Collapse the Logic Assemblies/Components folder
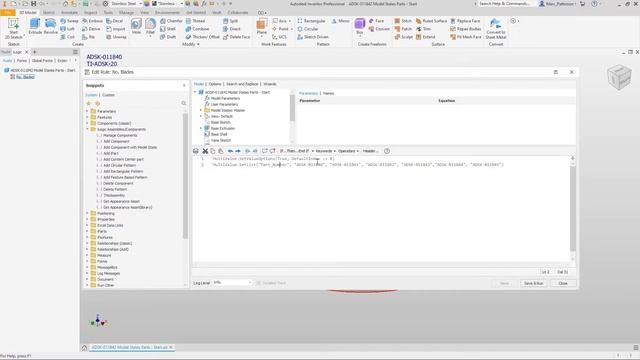Viewport: 640px width, 360px height. pyautogui.click(x=87, y=129)
